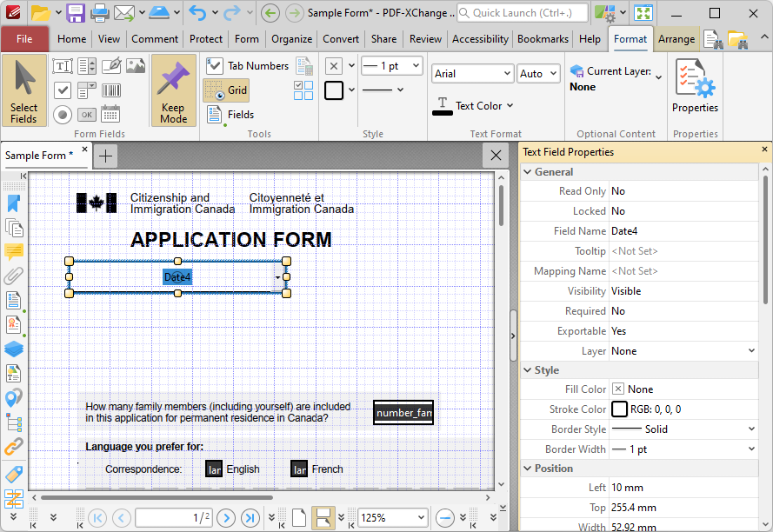Click the Save floppy disk icon

coord(76,13)
